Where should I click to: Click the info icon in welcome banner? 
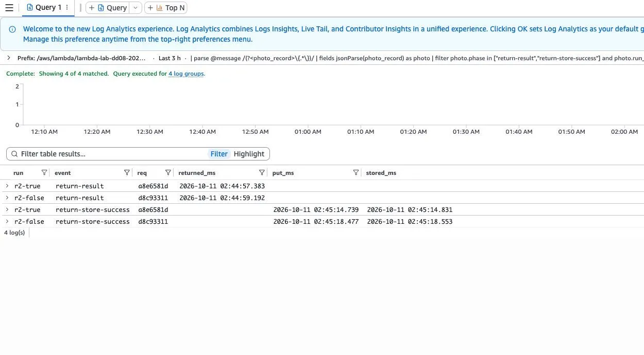tap(12, 29)
